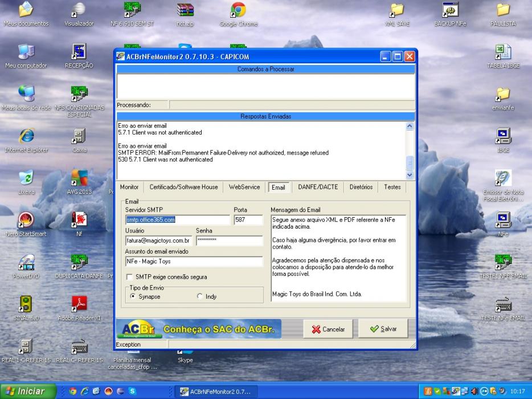Click the Servidor SMTP input field
The width and height of the screenshot is (532, 399).
[x=178, y=219]
